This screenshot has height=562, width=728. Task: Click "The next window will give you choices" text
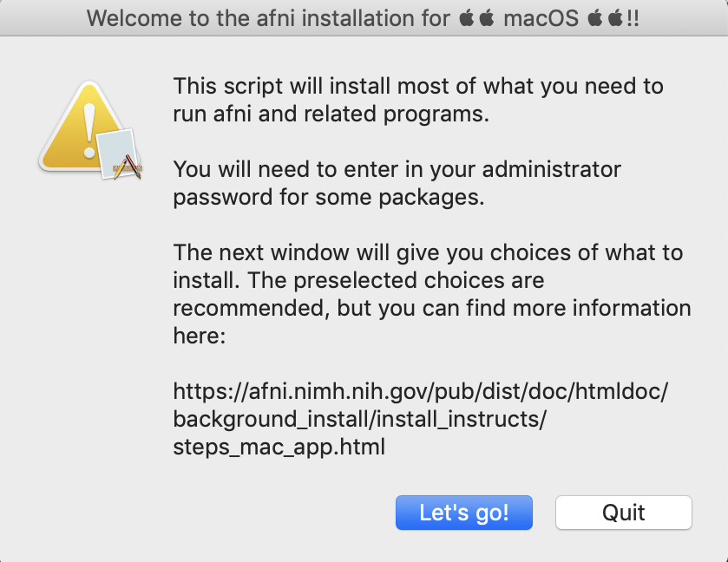(x=428, y=253)
